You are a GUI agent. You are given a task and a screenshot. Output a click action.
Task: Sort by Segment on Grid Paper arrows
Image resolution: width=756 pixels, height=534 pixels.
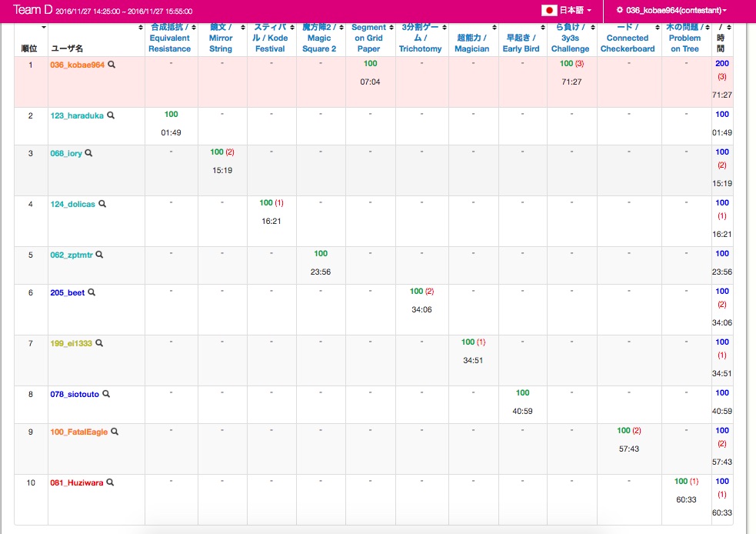click(x=391, y=28)
